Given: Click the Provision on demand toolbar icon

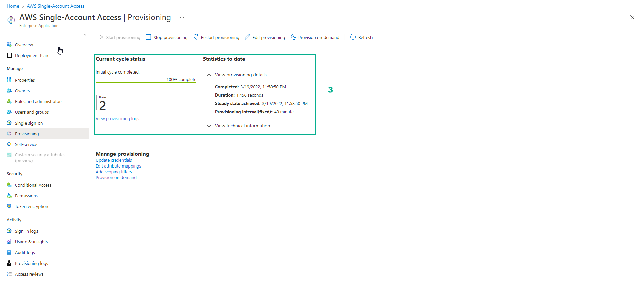Looking at the screenshot, I should [x=293, y=37].
